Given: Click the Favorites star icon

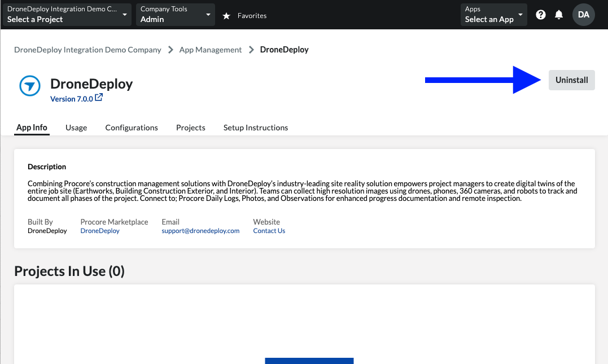Looking at the screenshot, I should [226, 16].
